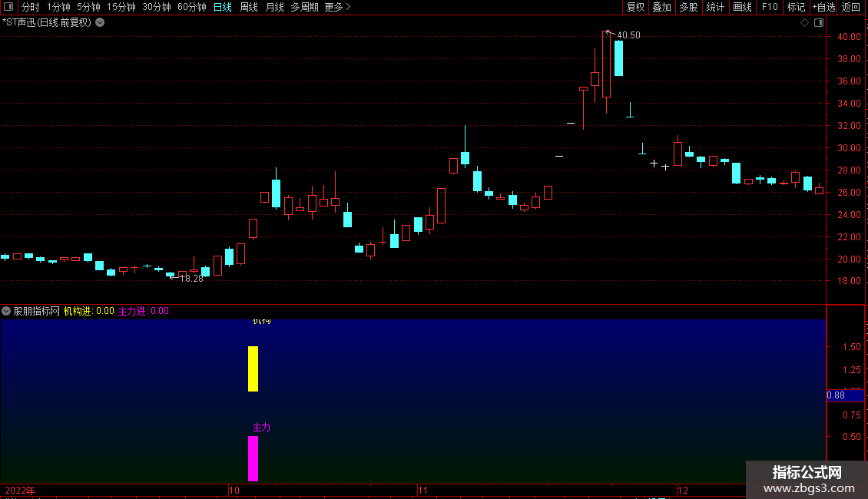Select the 30分钟 period
The height and width of the screenshot is (499, 868).
coord(157,7)
